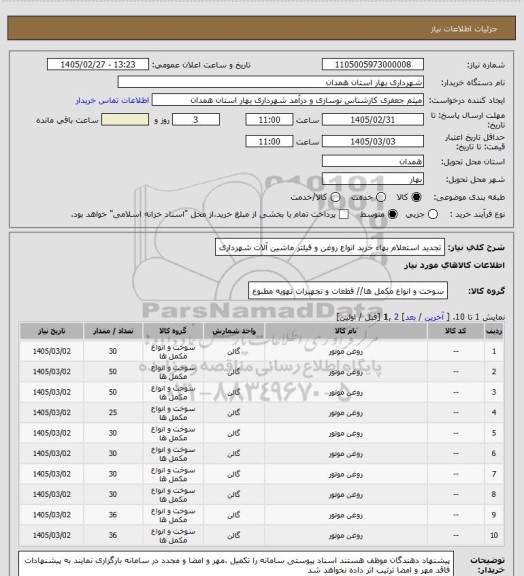Click the goods group field سوخت و انواع مکمل ها
The image size is (524, 576).
pyautogui.click(x=348, y=291)
